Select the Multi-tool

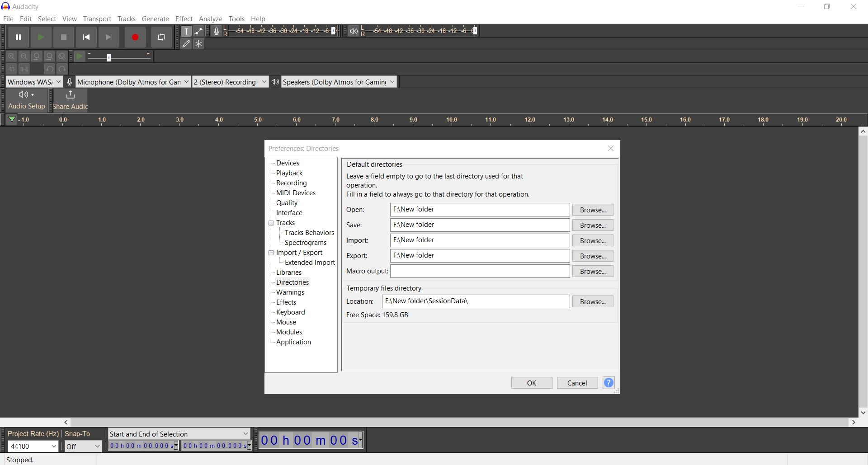[199, 44]
